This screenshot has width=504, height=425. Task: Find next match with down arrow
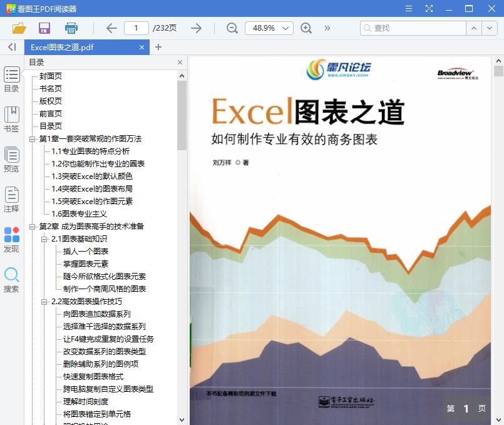click(x=490, y=28)
